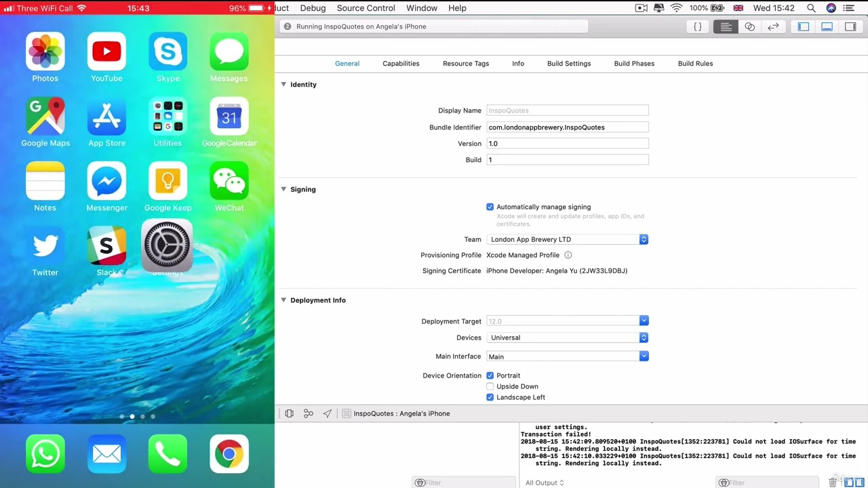The image size is (868, 488).
Task: Select InspoQuotes : Angela's iPhone process
Action: 396,413
